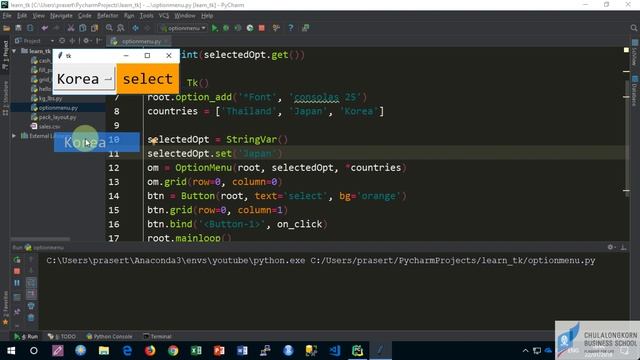Open the Navigate menu

pyautogui.click(x=61, y=16)
